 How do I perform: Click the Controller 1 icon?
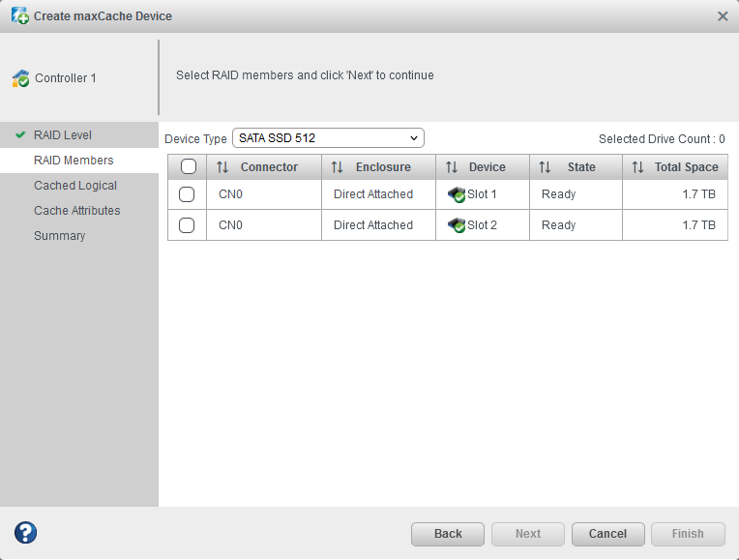tap(20, 78)
